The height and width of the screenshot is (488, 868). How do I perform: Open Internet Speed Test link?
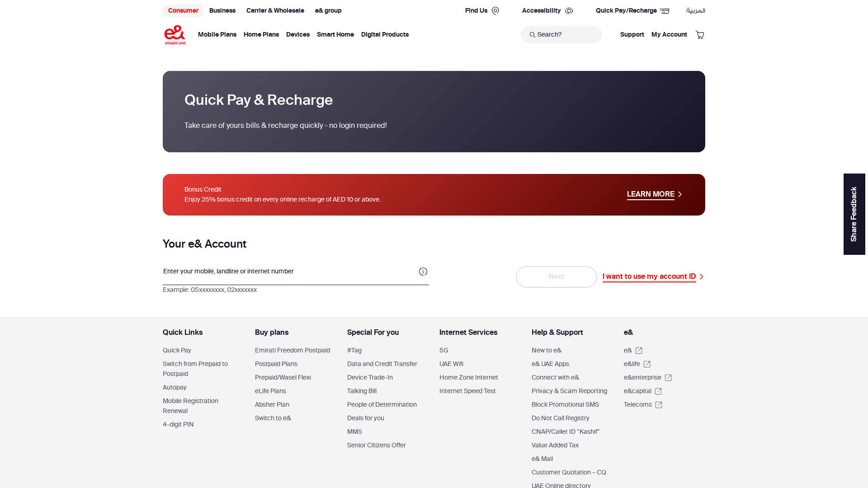pyautogui.click(x=467, y=391)
